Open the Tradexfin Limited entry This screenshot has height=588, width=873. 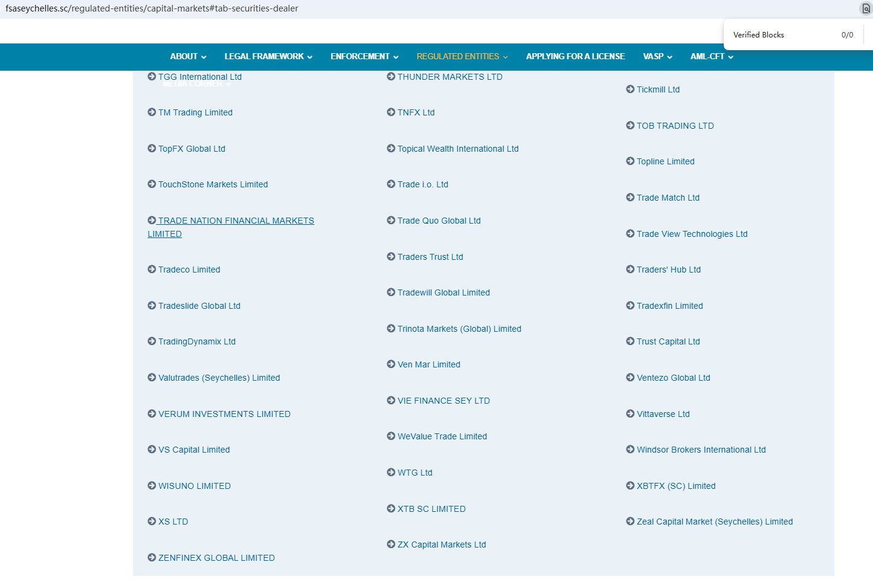670,306
